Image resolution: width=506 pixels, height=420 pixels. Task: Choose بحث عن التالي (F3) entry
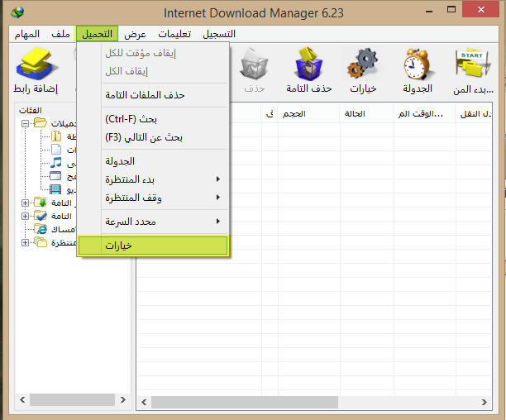point(153,137)
